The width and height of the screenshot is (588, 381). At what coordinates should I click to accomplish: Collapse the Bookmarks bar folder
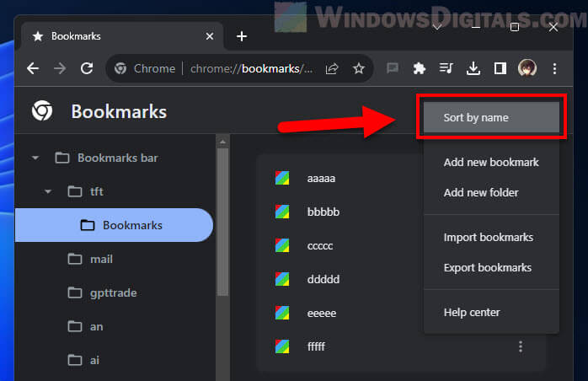click(35, 158)
